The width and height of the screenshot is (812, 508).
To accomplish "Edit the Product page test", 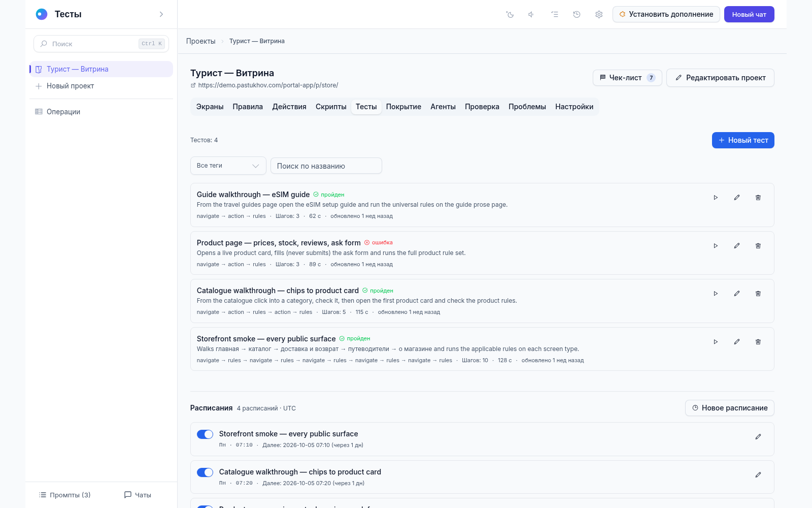I will (737, 246).
